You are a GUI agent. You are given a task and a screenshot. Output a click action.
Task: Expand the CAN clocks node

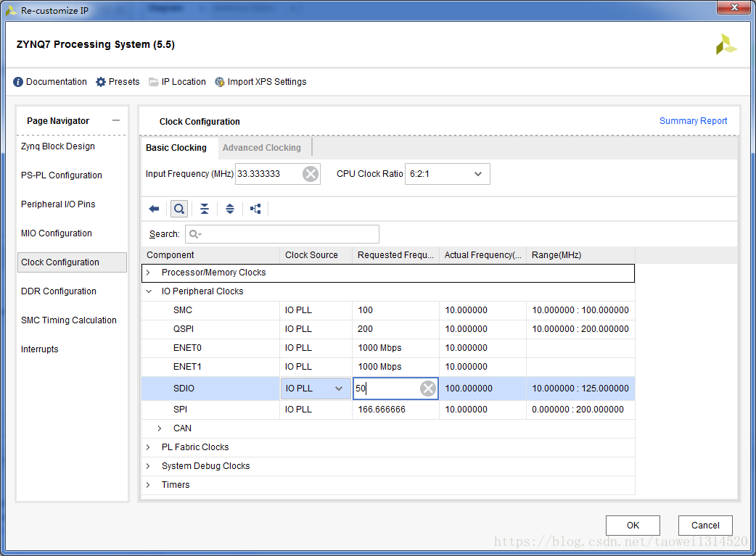click(160, 428)
